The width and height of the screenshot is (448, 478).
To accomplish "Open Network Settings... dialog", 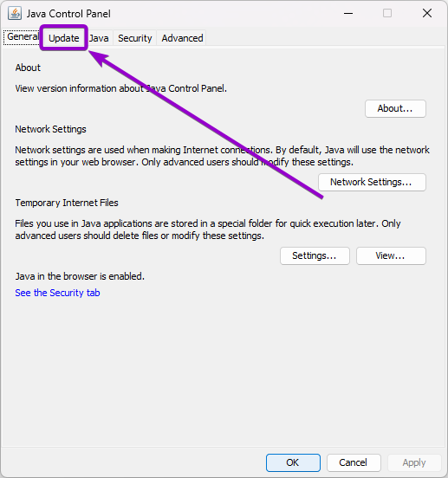I will point(372,183).
